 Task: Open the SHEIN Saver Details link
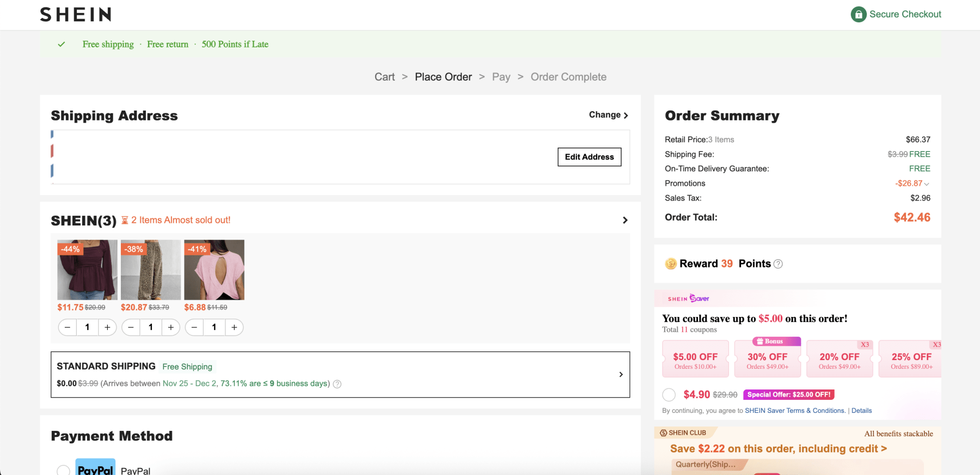(861, 411)
